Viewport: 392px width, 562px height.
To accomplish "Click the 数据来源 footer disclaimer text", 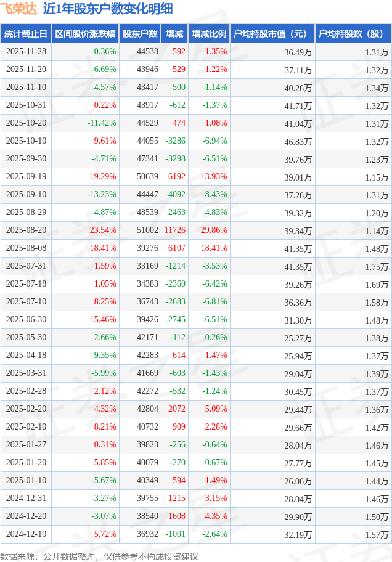I will pyautogui.click(x=99, y=556).
